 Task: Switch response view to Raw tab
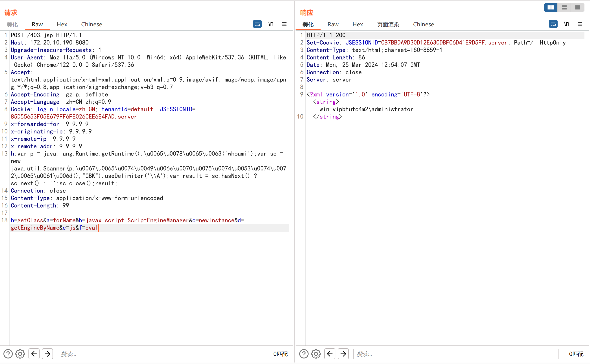pyautogui.click(x=333, y=24)
